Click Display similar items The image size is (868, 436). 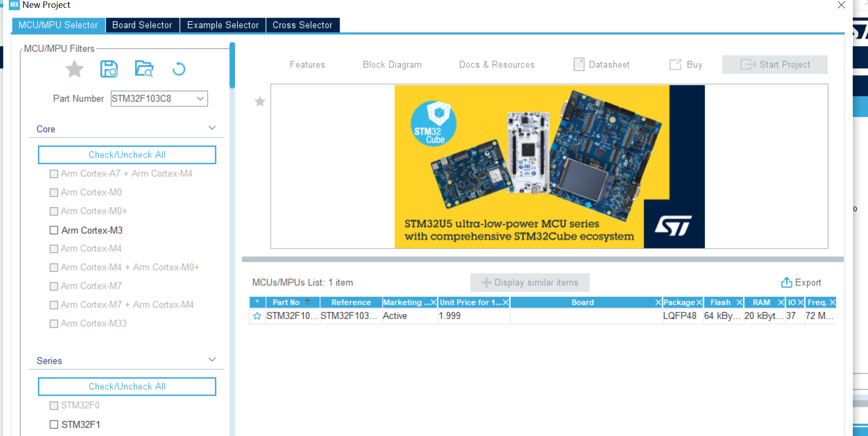529,282
